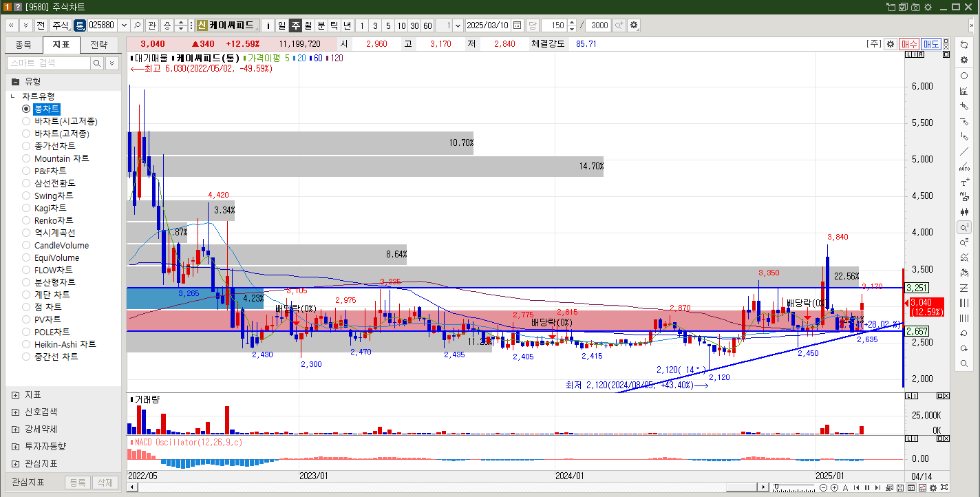Select the text annotation tool

point(964,182)
